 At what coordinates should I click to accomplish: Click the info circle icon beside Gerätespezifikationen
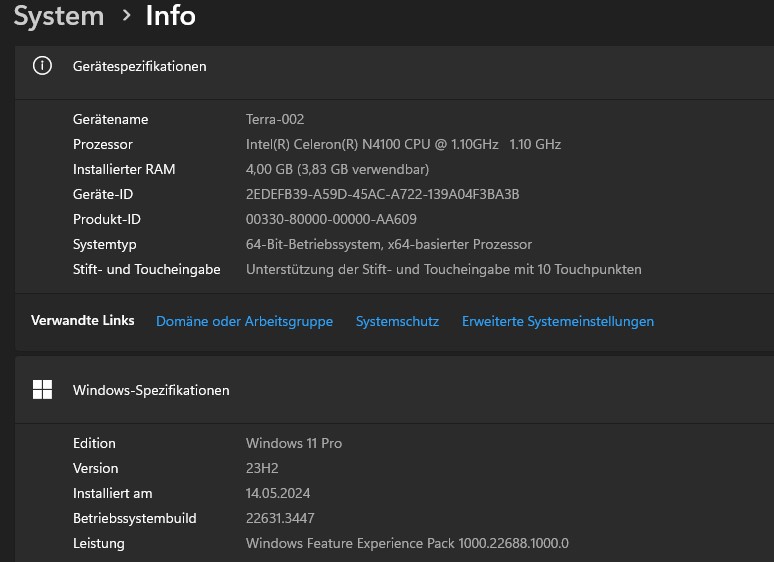[x=42, y=66]
